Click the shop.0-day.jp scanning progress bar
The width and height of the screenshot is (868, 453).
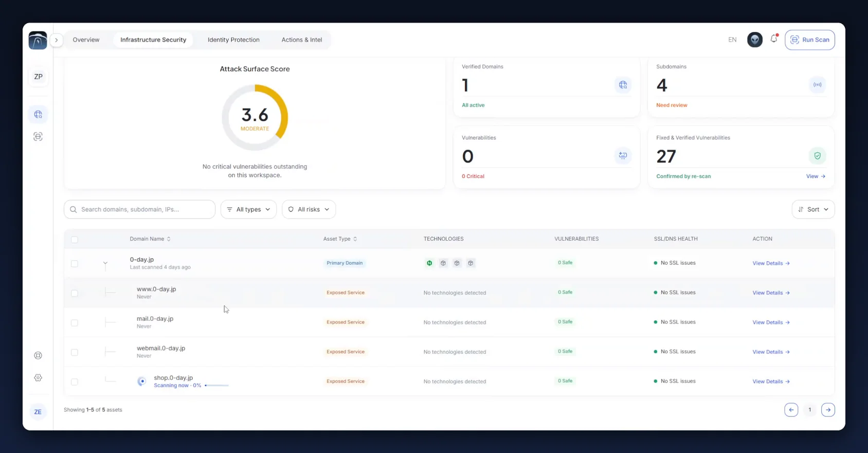click(x=216, y=385)
